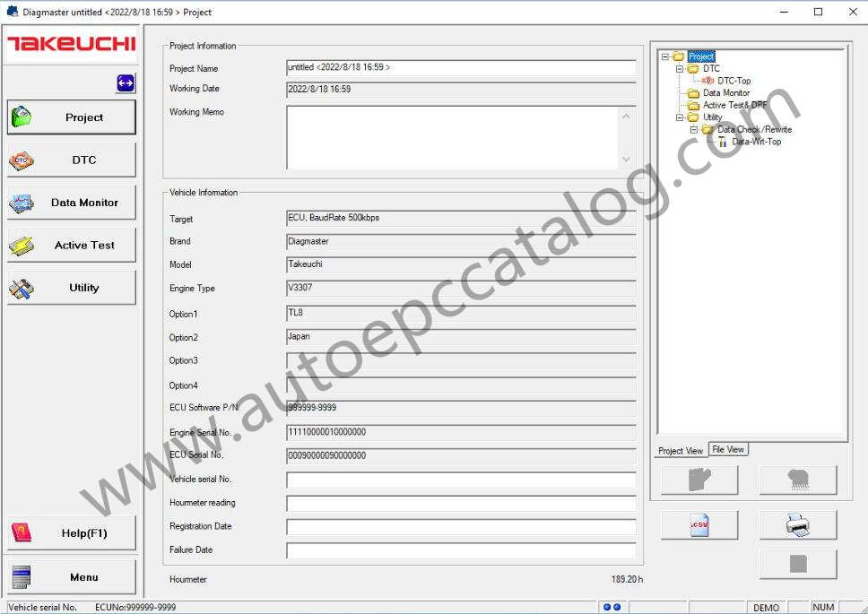This screenshot has width=868, height=614.
Task: Open the Project section button
Action: click(72, 117)
